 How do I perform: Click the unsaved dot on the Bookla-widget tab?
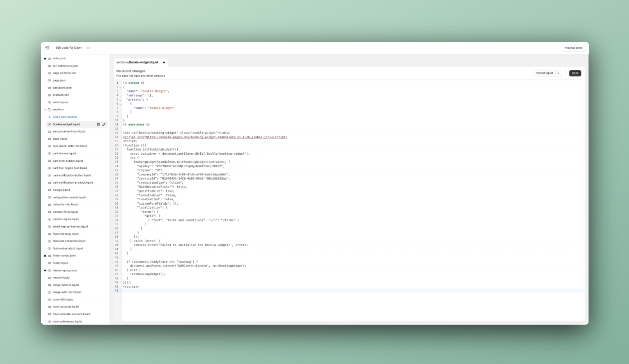click(164, 62)
